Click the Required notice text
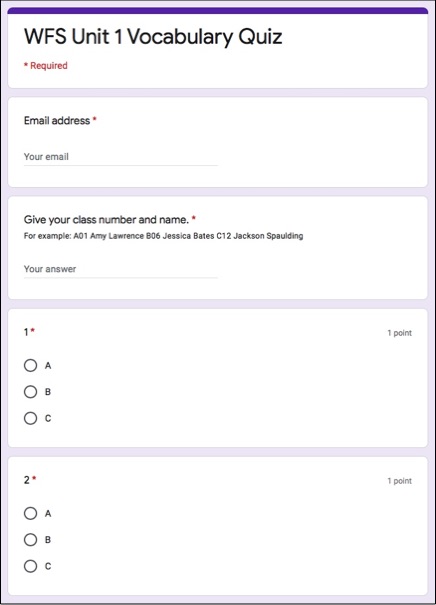436x605 pixels. (46, 66)
